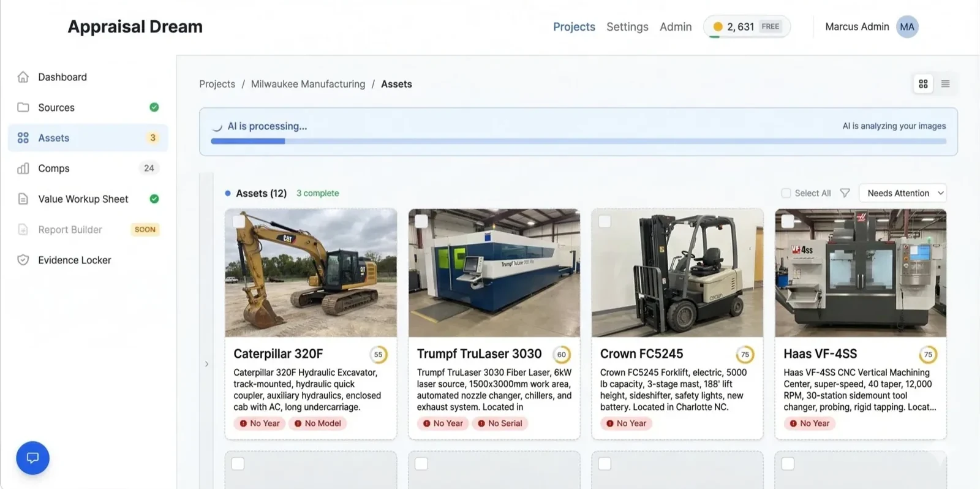Click the Assets count badge 3
Screen dimensions: 980x489
(x=153, y=138)
